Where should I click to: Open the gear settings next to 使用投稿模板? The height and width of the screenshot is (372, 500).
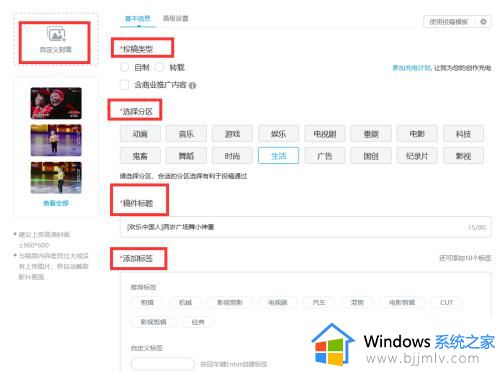click(483, 22)
